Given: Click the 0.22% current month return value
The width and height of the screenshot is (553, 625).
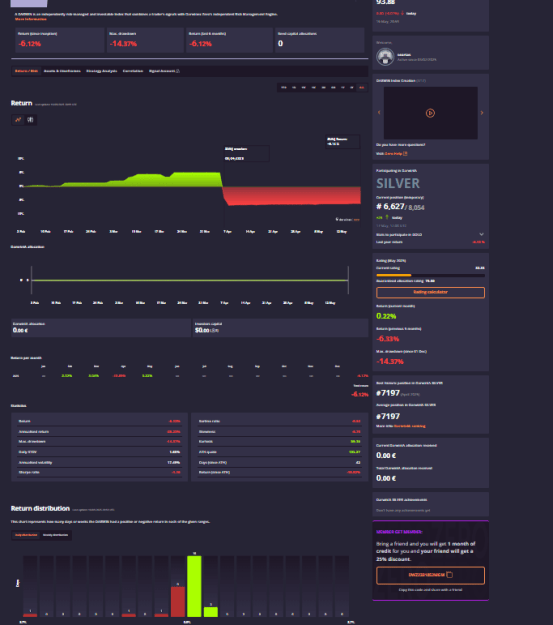Looking at the screenshot, I should point(386,316).
